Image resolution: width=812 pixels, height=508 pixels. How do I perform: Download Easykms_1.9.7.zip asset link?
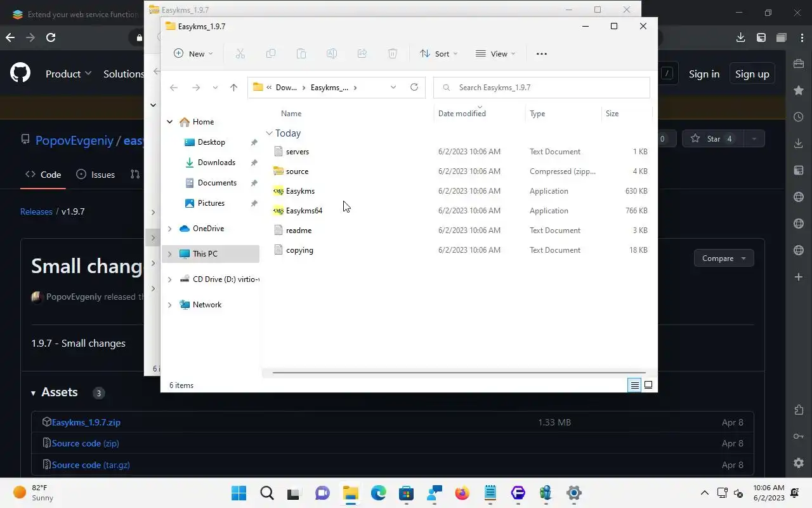86,422
